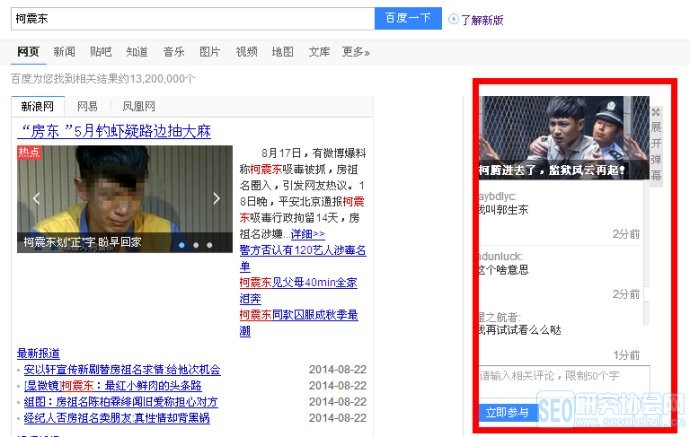The width and height of the screenshot is (690, 437).
Task: Click the comment input box in the right panel
Action: 564,380
